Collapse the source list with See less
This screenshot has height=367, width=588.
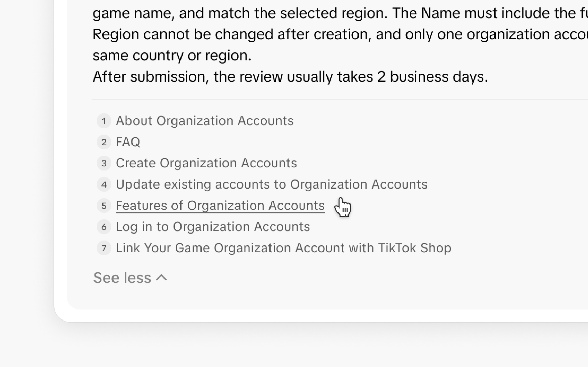point(130,278)
